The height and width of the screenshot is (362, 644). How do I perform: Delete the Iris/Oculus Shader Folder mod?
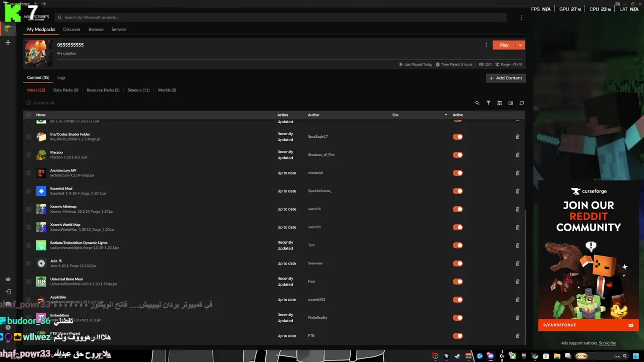[517, 137]
